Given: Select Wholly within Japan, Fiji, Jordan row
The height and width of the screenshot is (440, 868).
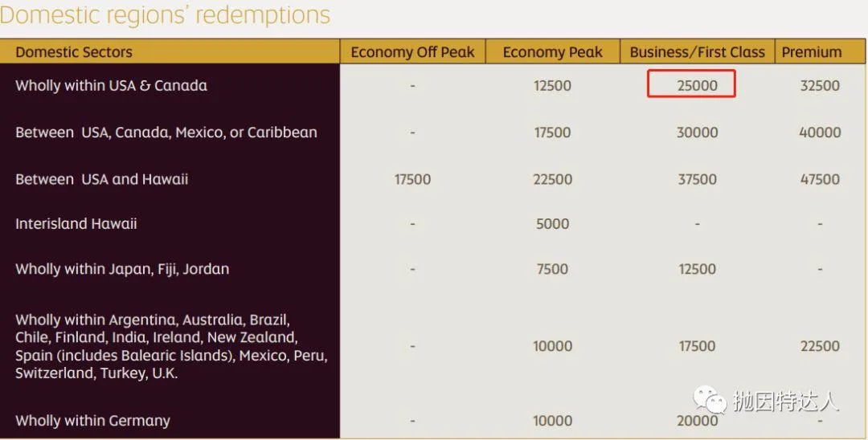Looking at the screenshot, I should (122, 269).
